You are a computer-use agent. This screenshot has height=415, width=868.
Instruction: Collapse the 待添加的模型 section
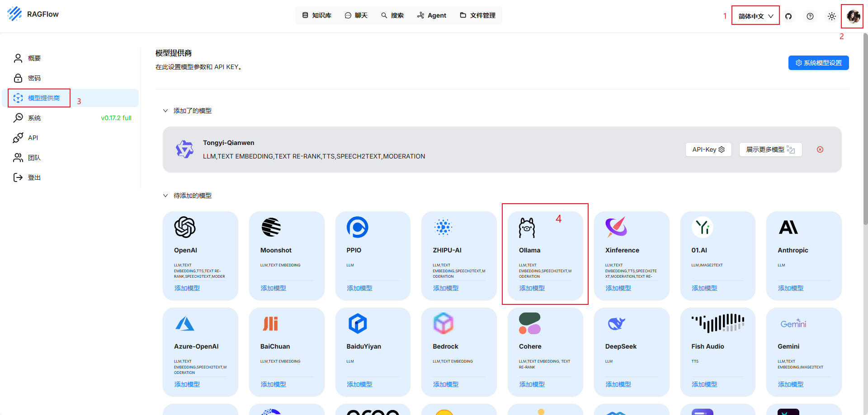tap(165, 196)
